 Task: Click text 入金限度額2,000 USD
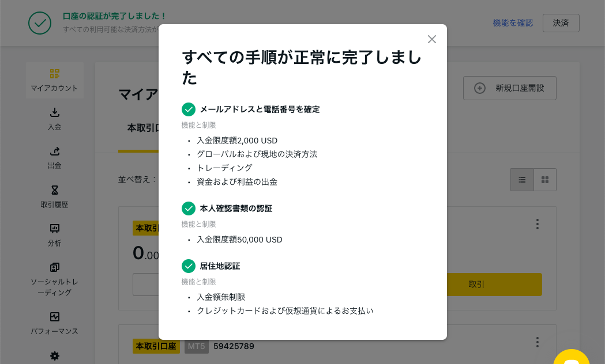pos(237,141)
